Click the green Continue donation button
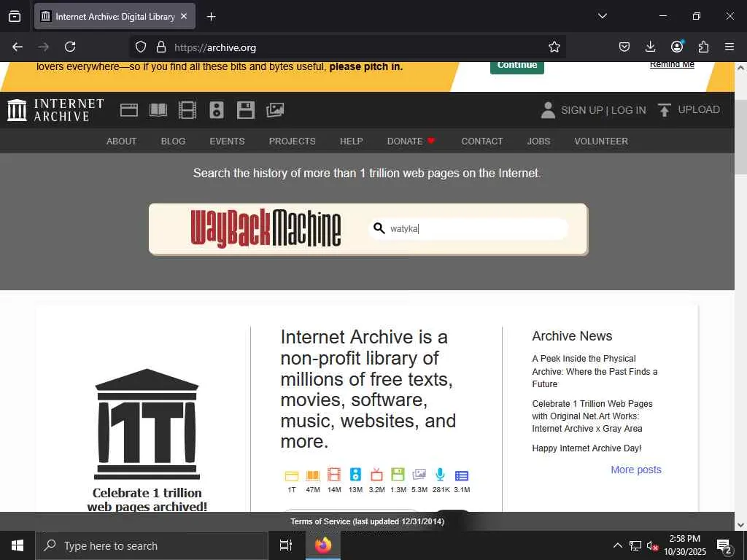Screen dimensions: 747x560 (x=517, y=66)
